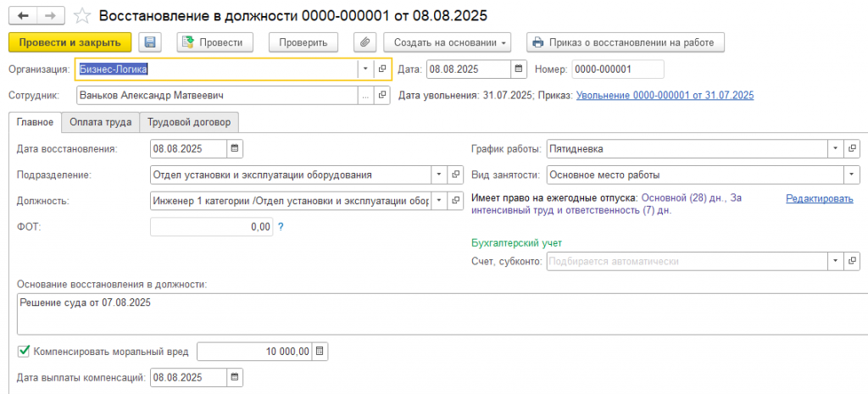Click the Организация field Бизнес-Логика
The height and width of the screenshot is (394, 868).
point(218,69)
